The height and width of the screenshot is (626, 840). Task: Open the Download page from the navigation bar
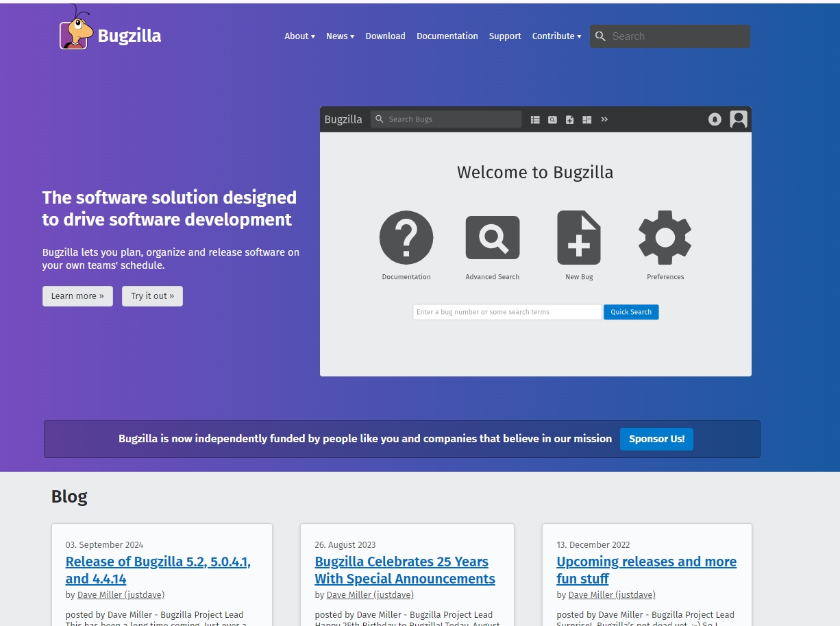tap(385, 36)
